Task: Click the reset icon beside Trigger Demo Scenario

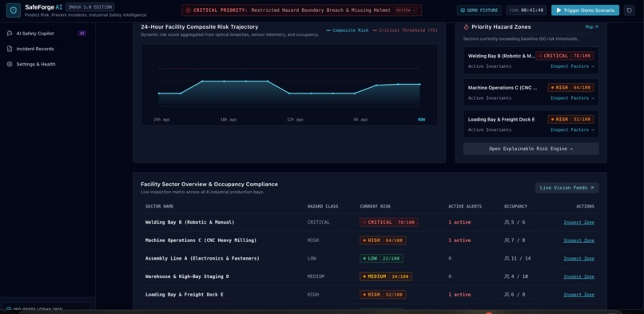Action: 629,10
